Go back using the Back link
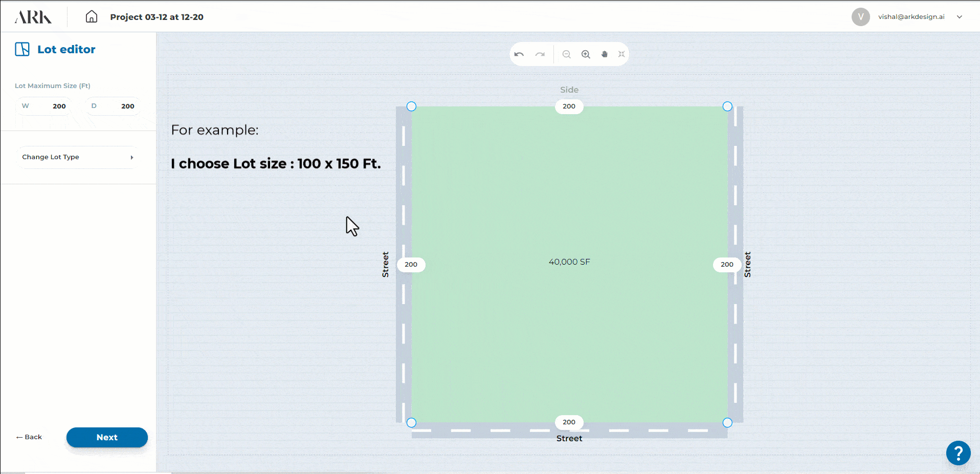 (x=29, y=437)
